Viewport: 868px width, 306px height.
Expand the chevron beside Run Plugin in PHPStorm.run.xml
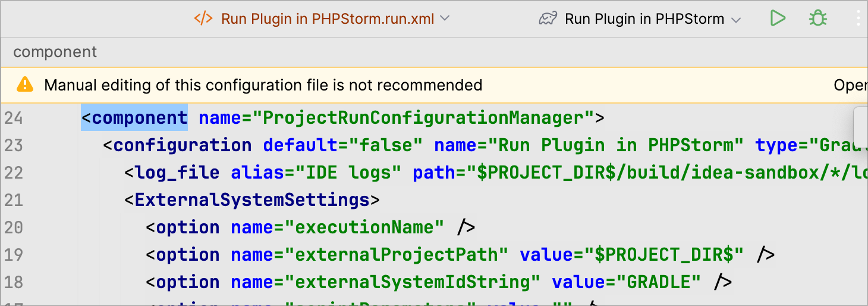click(x=444, y=18)
